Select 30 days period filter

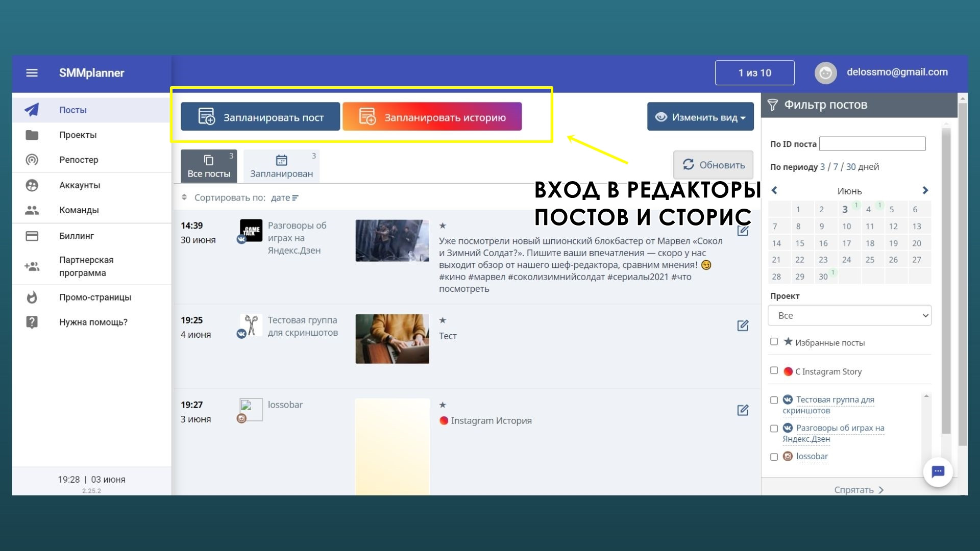[851, 167]
